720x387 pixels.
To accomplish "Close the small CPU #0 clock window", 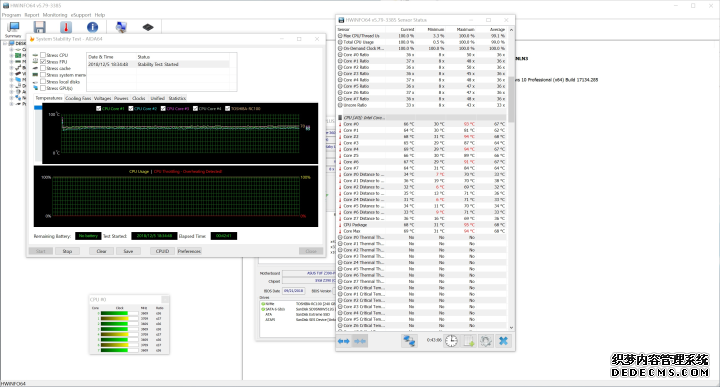I will [x=165, y=299].
